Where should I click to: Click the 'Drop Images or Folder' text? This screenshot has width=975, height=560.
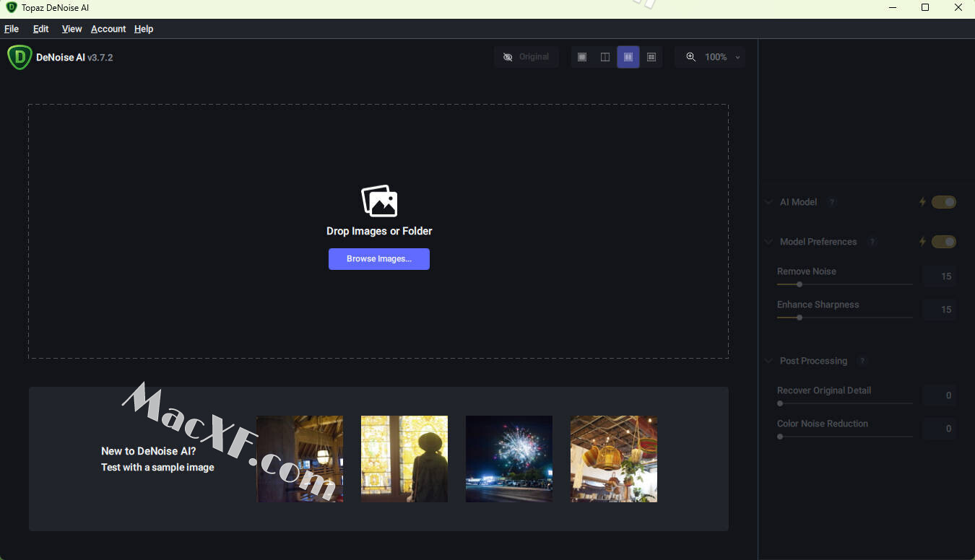(x=379, y=231)
